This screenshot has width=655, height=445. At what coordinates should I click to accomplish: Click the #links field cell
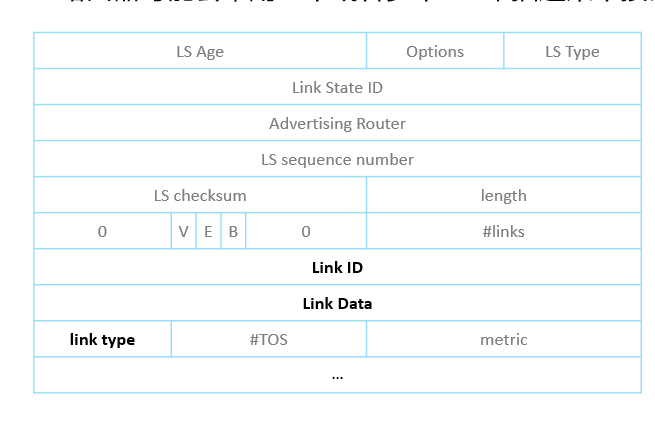(504, 231)
